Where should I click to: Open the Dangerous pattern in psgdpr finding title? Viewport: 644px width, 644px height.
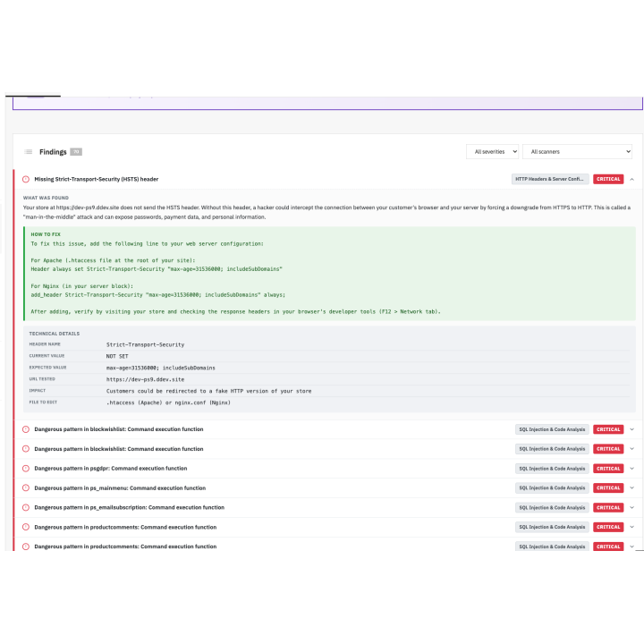pos(111,468)
